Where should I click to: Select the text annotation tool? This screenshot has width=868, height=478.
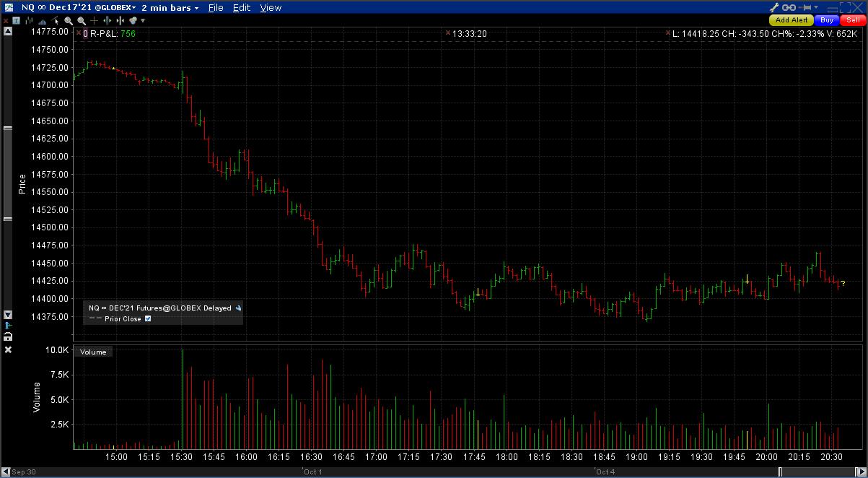[x=16, y=20]
